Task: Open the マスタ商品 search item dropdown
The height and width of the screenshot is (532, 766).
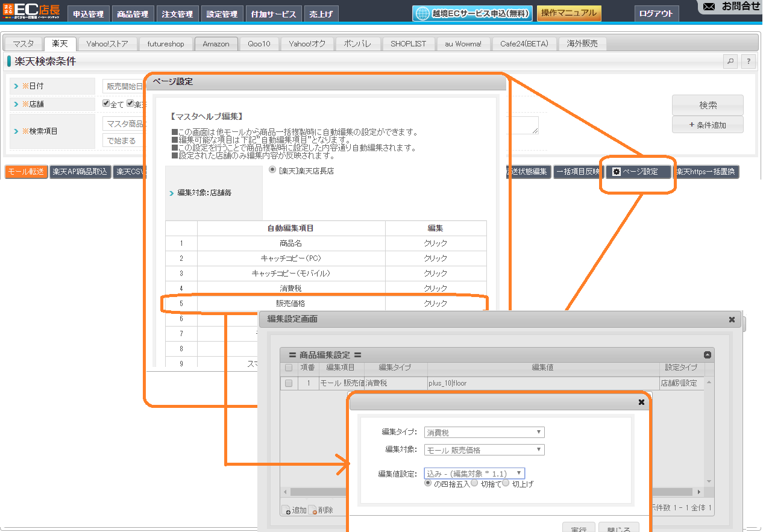Action: pyautogui.click(x=125, y=124)
